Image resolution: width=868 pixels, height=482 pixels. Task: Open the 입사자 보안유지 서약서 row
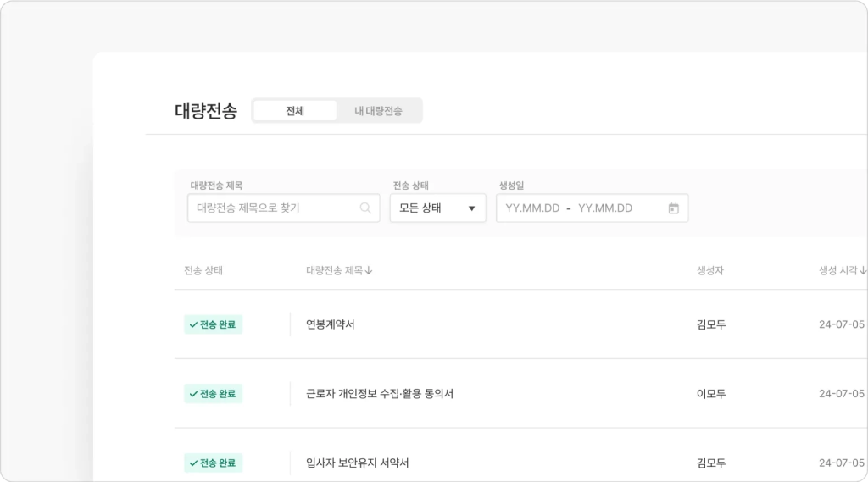358,463
